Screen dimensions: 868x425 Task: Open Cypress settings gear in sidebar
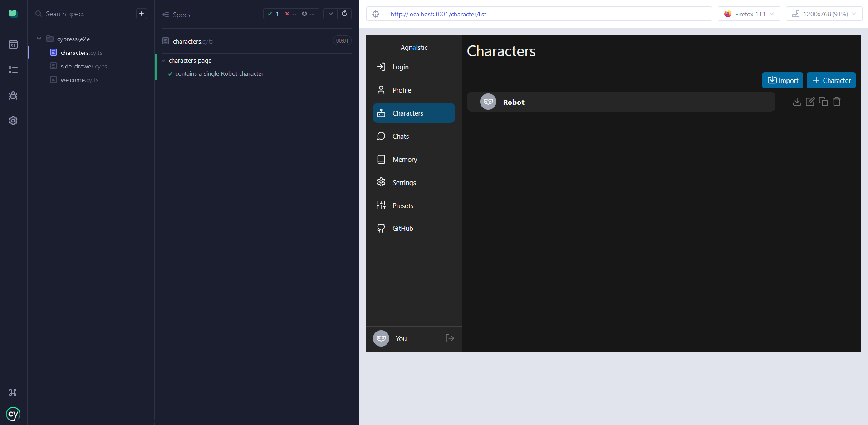coord(13,121)
